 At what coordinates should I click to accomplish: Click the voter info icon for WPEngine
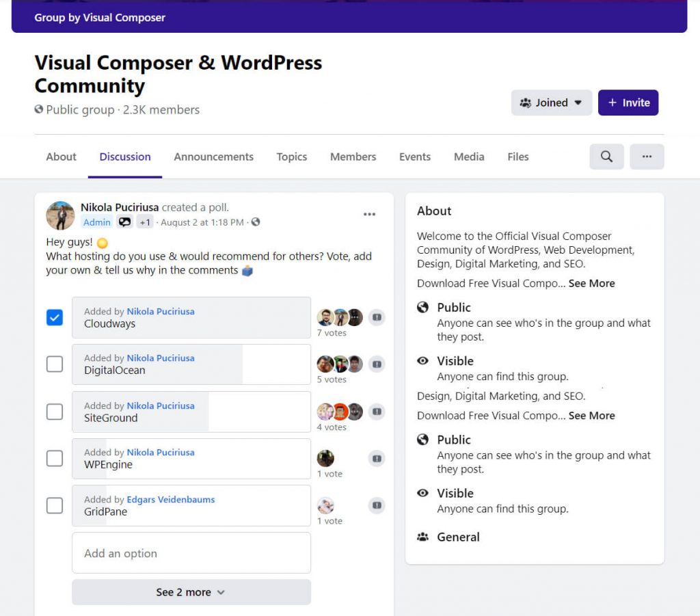(x=377, y=459)
